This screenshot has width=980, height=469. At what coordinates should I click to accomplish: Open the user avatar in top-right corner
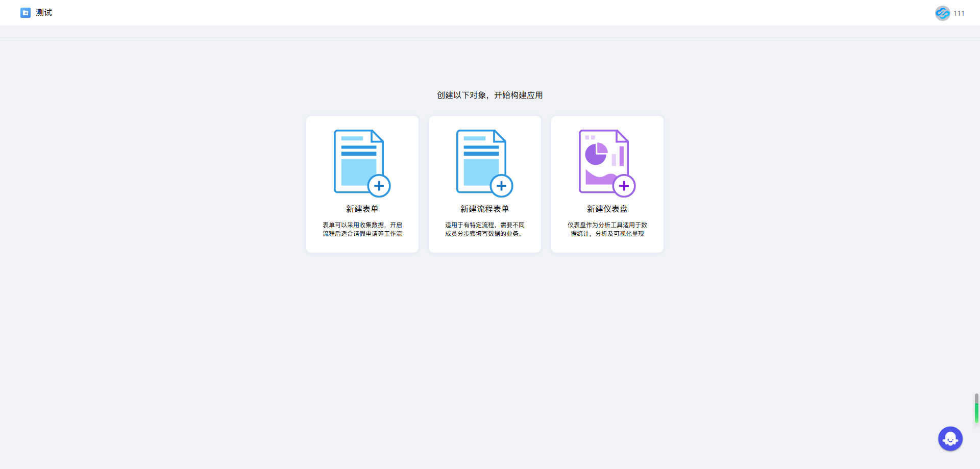click(942, 13)
